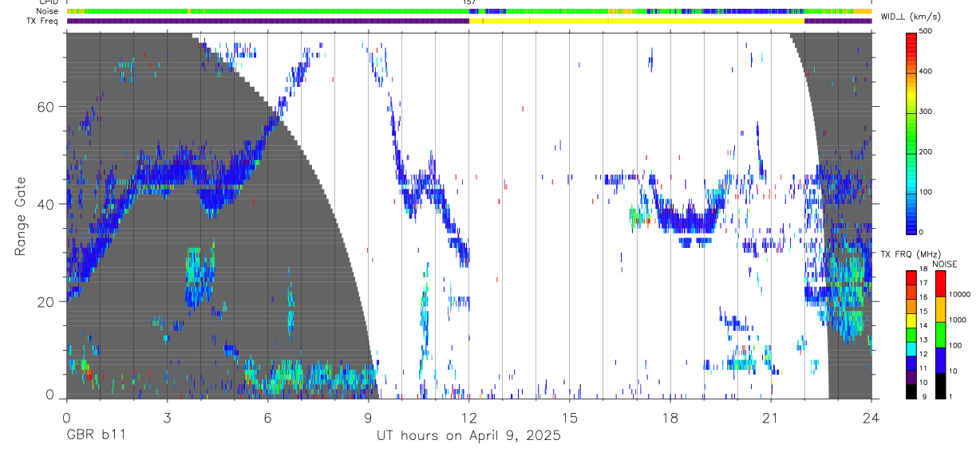The width and height of the screenshot is (980, 452).
Task: Click the x-axis hour tick label '24'
Action: [871, 418]
